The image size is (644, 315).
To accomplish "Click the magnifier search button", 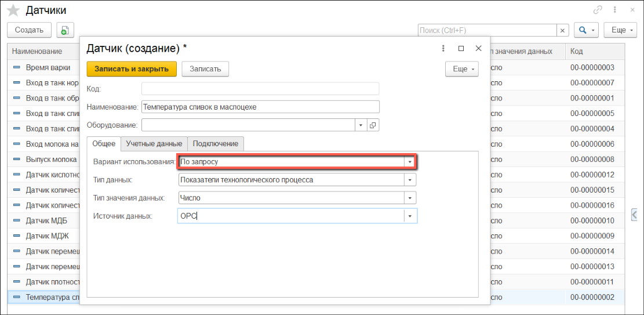I will tap(585, 30).
